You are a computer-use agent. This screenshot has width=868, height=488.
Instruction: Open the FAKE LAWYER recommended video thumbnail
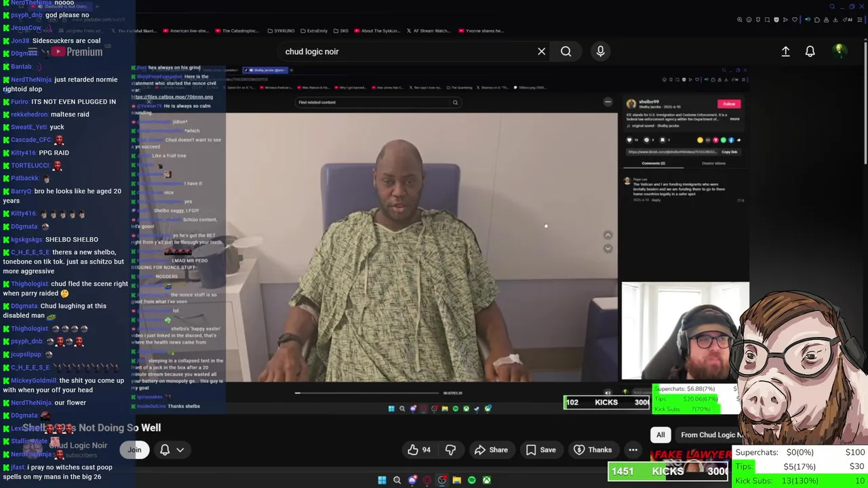(690, 459)
